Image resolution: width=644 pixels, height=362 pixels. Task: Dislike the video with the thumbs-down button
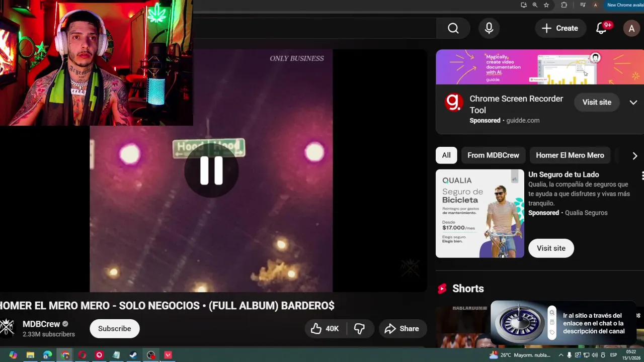pyautogui.click(x=359, y=328)
